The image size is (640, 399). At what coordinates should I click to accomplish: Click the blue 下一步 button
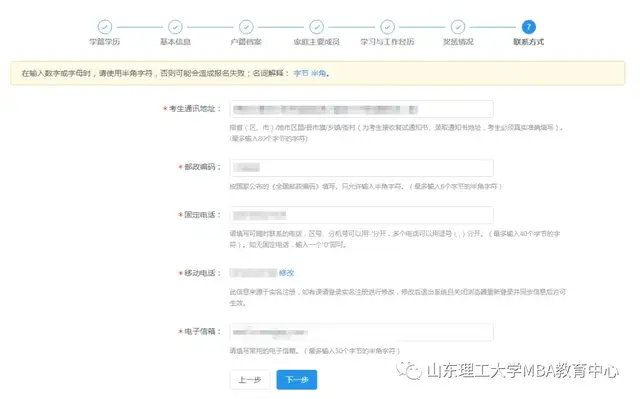(297, 380)
